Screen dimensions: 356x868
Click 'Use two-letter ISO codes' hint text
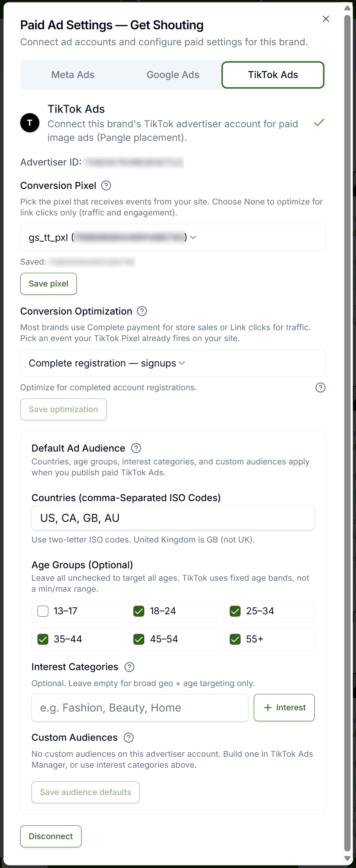(143, 540)
